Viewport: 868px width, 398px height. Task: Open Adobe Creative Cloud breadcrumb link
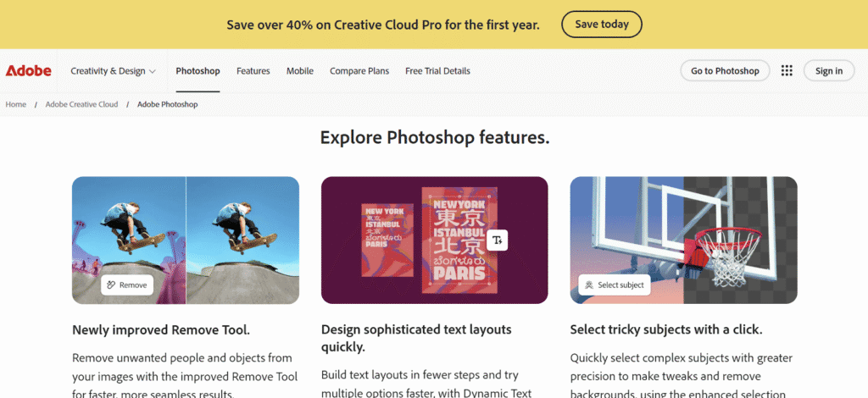tap(81, 104)
